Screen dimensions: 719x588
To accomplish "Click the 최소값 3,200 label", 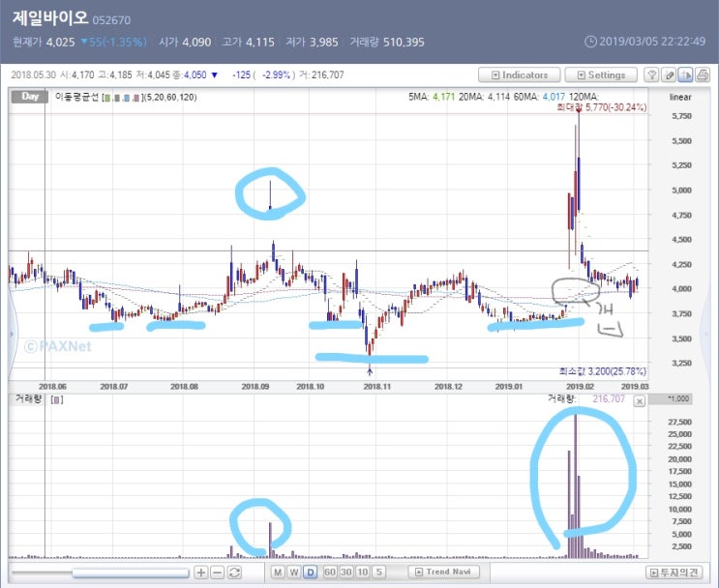I will tap(603, 371).
